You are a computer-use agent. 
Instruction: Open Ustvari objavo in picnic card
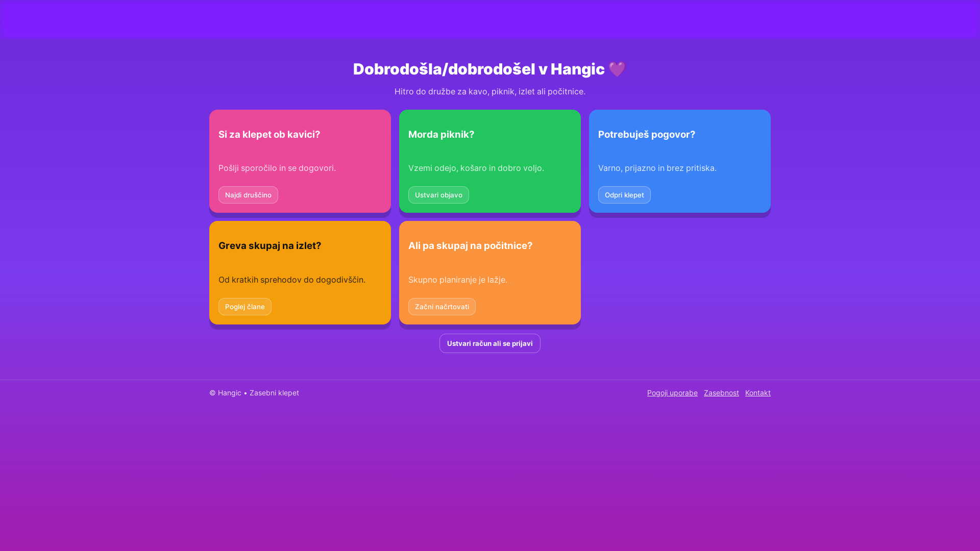(x=438, y=195)
